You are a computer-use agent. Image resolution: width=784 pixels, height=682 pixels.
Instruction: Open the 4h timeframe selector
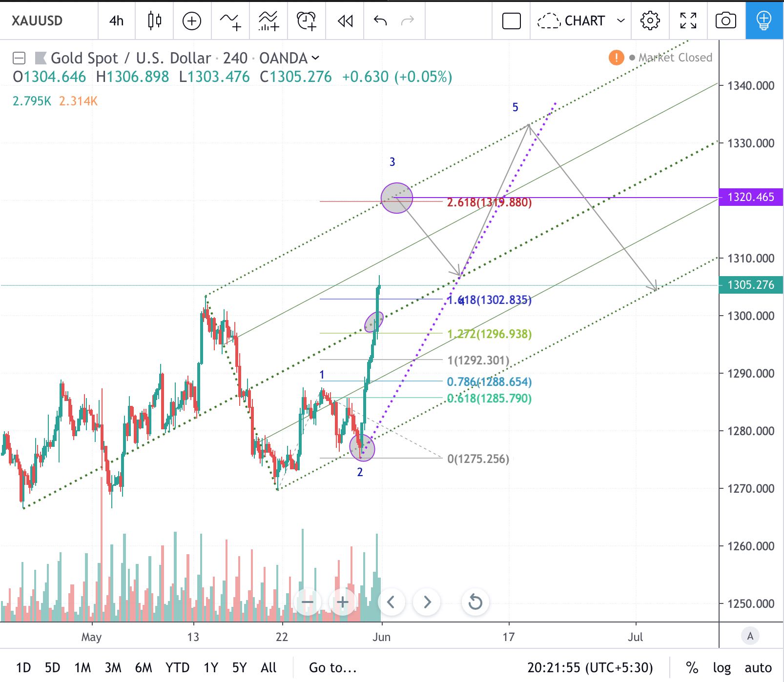pos(116,20)
